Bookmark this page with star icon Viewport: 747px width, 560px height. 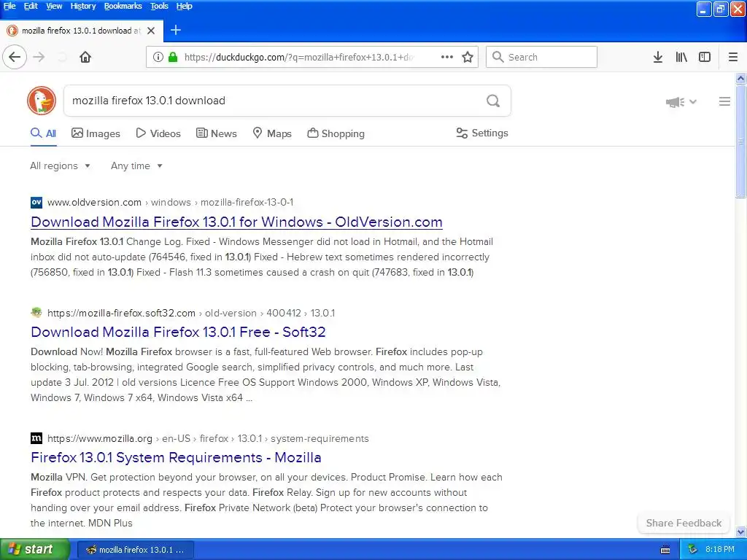pos(468,57)
